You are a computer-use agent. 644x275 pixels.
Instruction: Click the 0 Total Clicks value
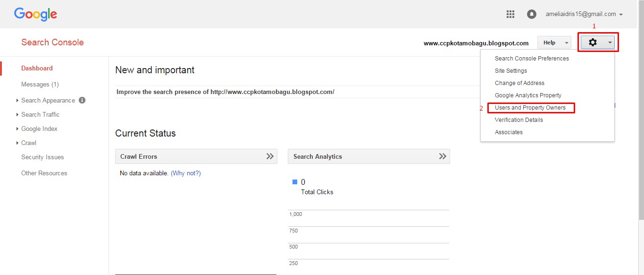(303, 182)
